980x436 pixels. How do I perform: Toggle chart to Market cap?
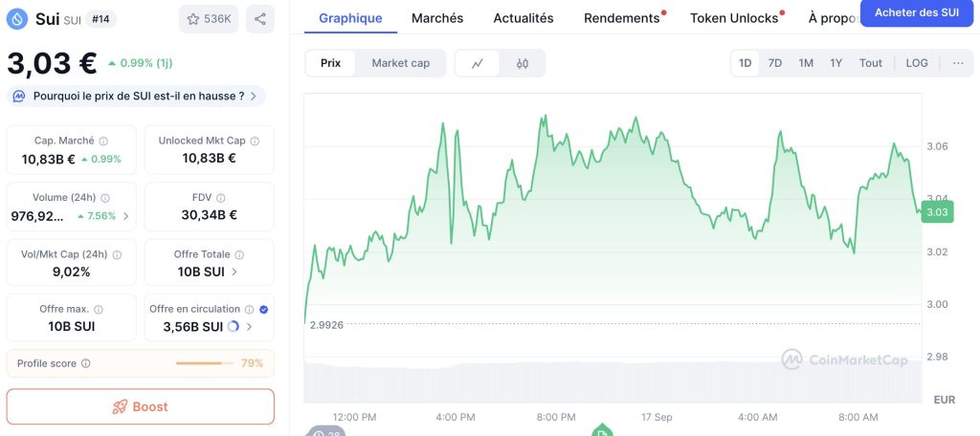[x=400, y=63]
